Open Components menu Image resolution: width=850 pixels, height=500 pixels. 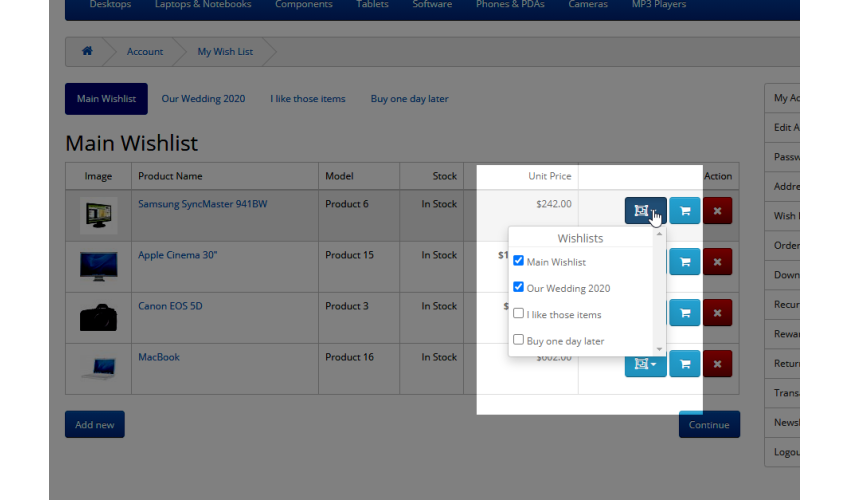coord(304,5)
